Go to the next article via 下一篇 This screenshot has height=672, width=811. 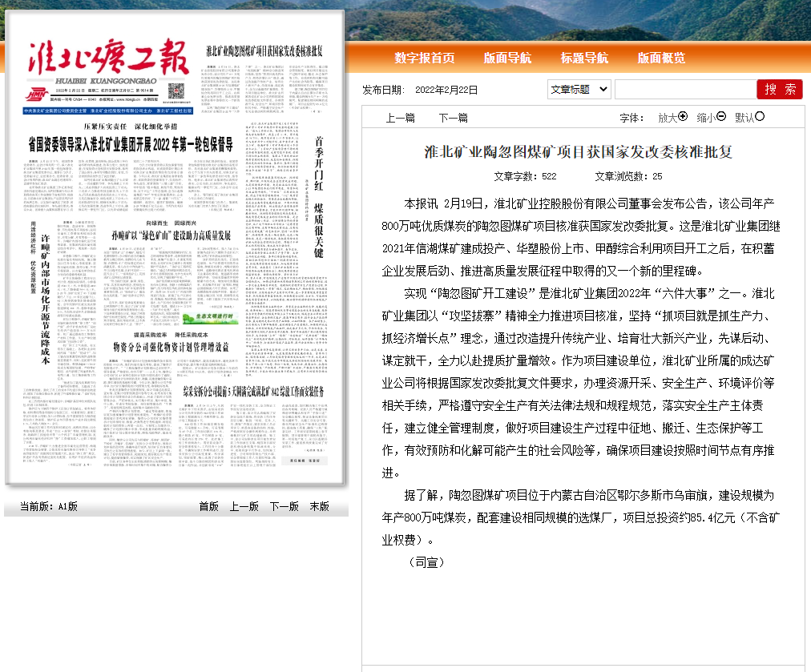click(x=453, y=118)
